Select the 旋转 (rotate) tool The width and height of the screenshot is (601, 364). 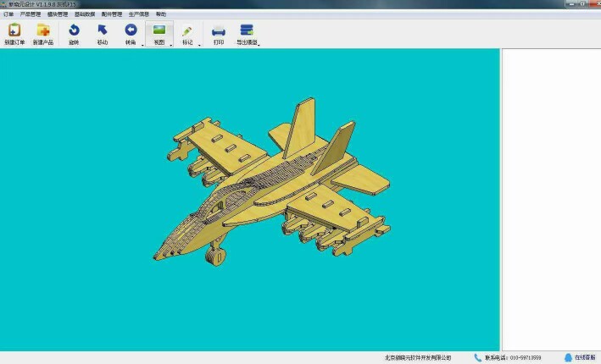[74, 30]
